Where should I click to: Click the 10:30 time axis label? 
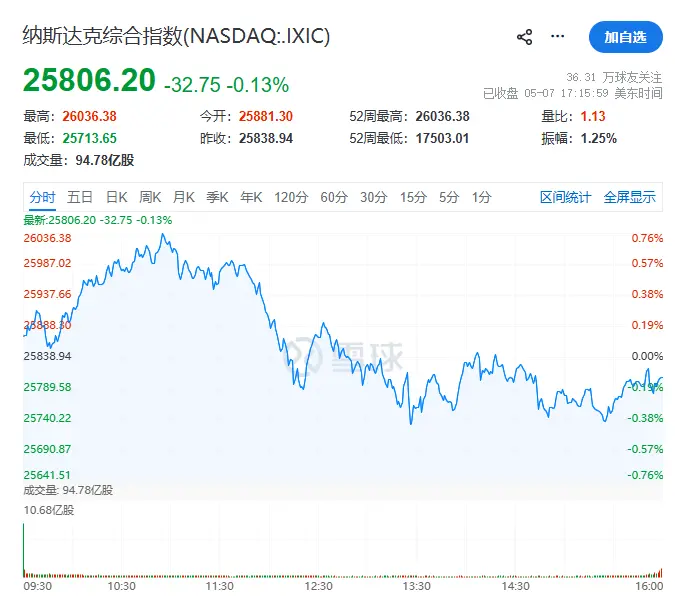(x=121, y=586)
